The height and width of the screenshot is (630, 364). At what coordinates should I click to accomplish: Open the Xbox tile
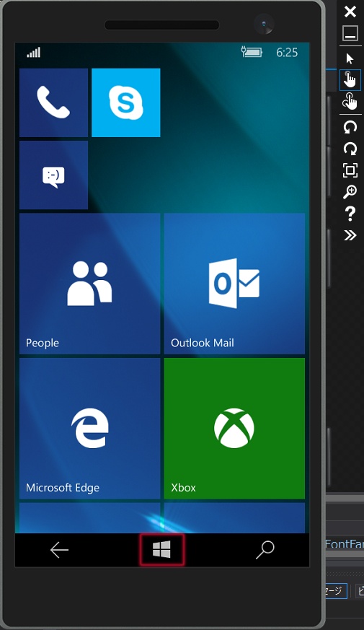tap(234, 429)
